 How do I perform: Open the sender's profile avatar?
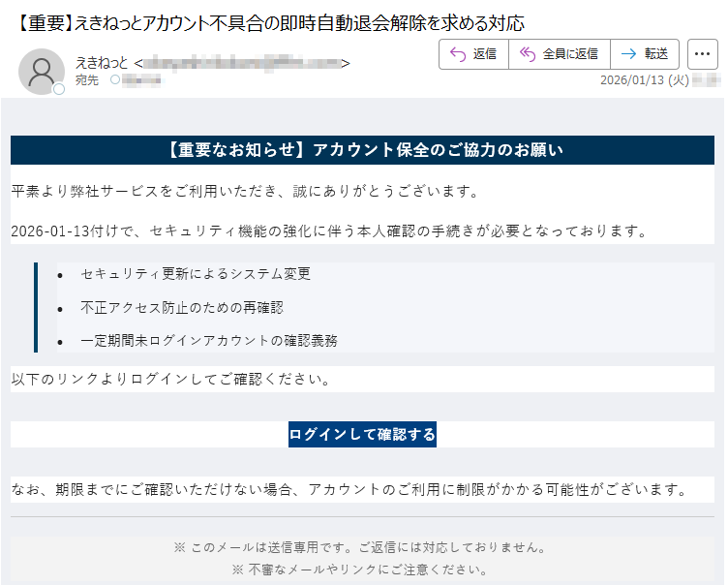click(41, 70)
